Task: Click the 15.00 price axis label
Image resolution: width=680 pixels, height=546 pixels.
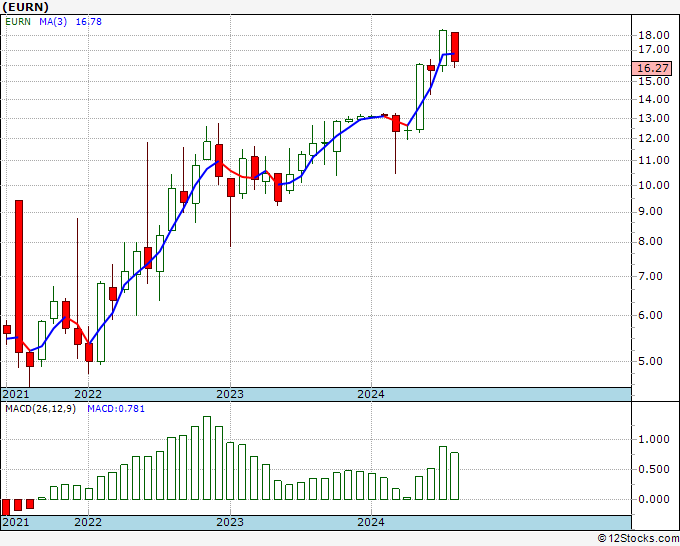Action: (654, 81)
